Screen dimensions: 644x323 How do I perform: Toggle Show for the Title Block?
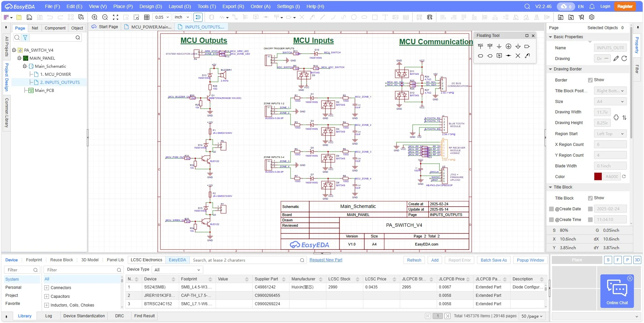pyautogui.click(x=590, y=198)
